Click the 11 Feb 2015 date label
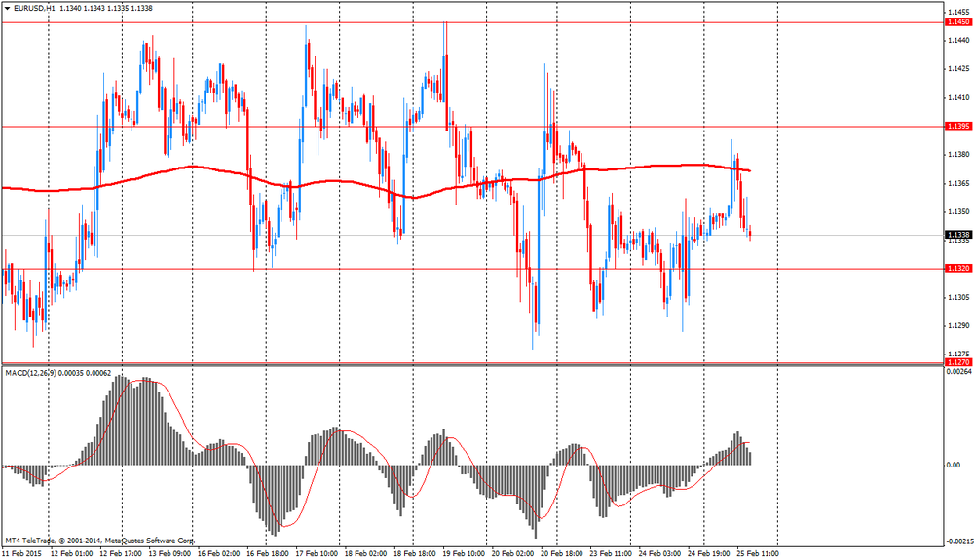The image size is (974, 560). click(22, 554)
